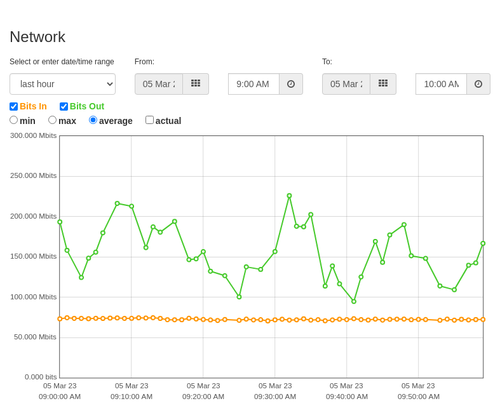Viewport: 500px width, 403px height.
Task: Click the '09:30:00 AM' time axis label
Action: point(275,397)
